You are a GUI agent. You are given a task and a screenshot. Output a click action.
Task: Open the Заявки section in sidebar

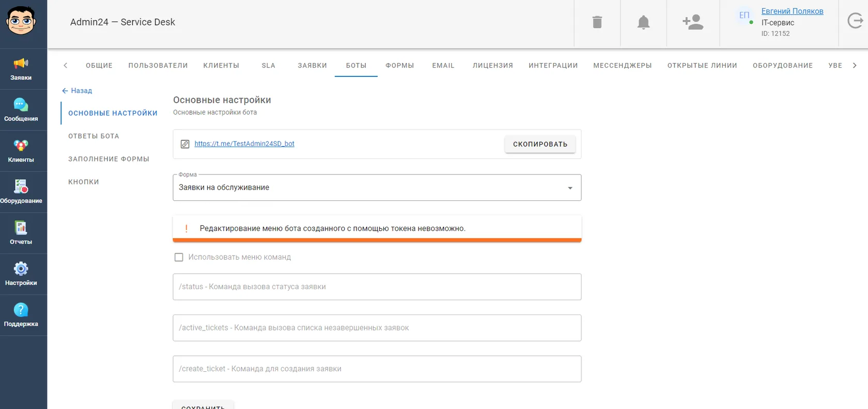[x=21, y=69]
